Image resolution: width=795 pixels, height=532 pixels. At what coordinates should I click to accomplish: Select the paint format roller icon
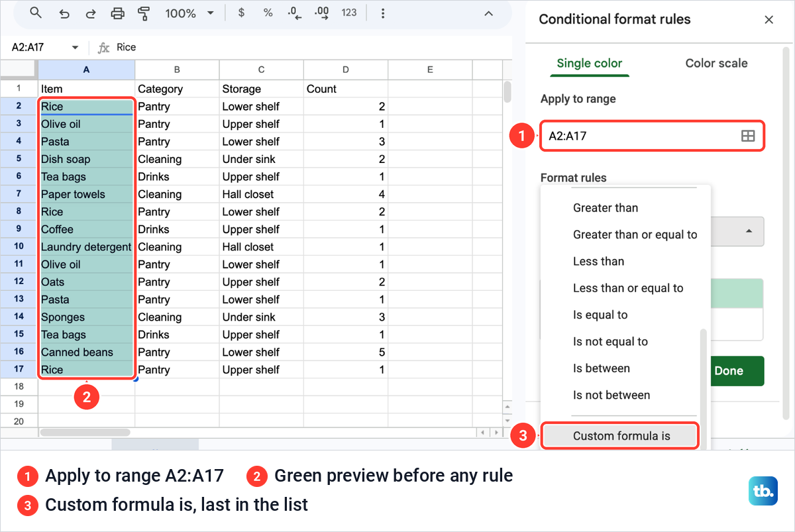tap(144, 13)
